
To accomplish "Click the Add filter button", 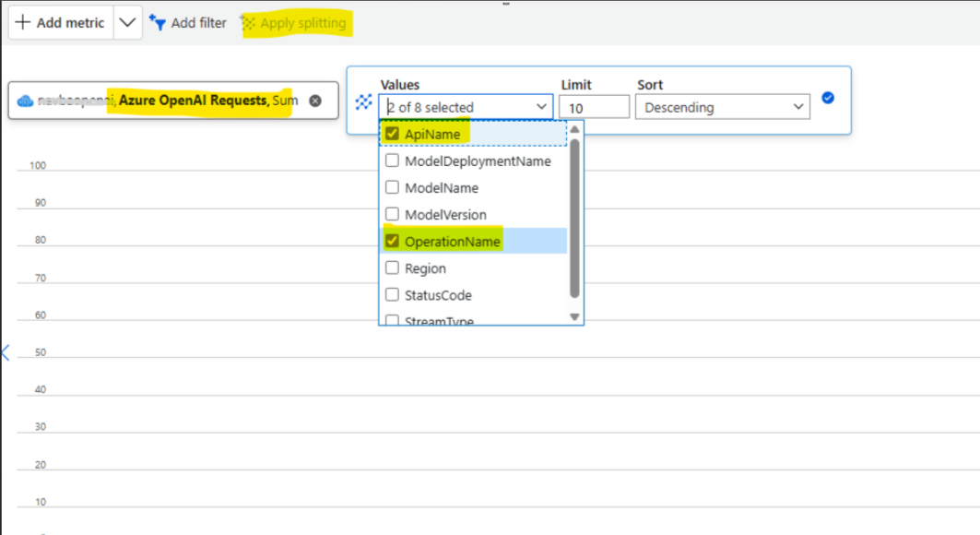I will (187, 23).
